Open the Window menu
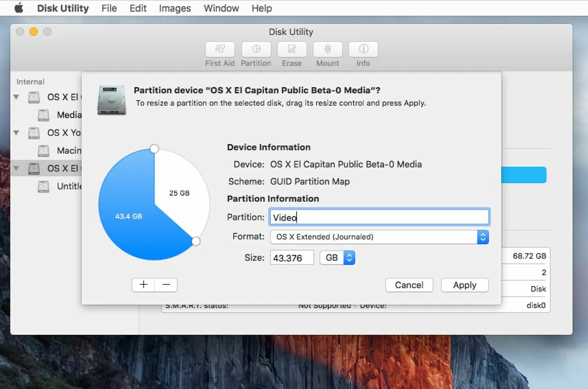 [221, 8]
